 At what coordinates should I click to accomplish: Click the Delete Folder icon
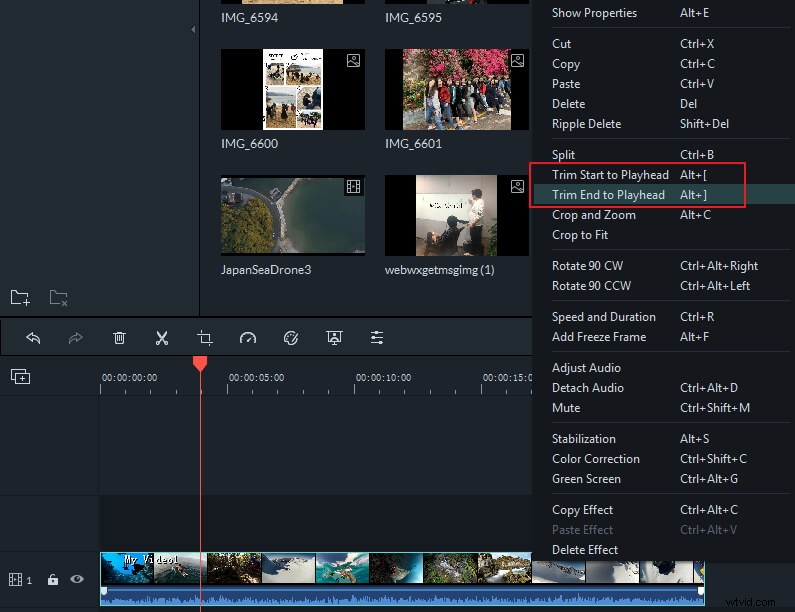pyautogui.click(x=58, y=298)
